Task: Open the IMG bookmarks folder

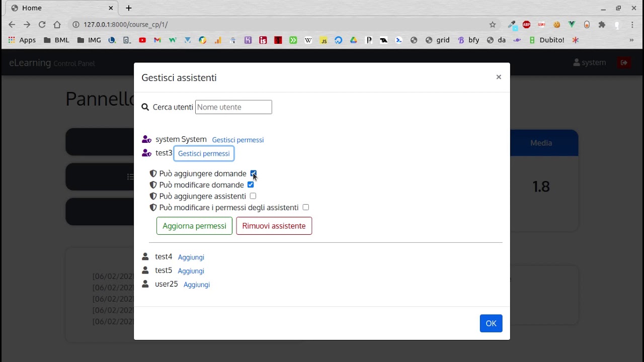Action: click(x=89, y=40)
